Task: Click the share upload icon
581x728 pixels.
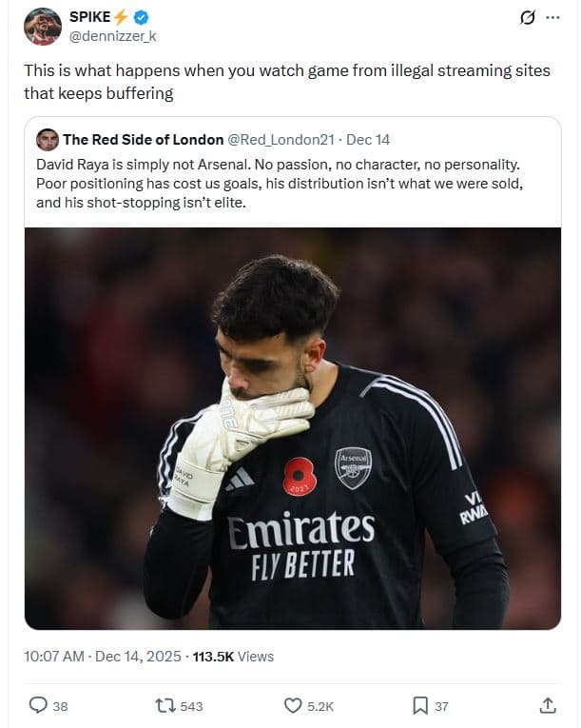Action: tap(548, 705)
